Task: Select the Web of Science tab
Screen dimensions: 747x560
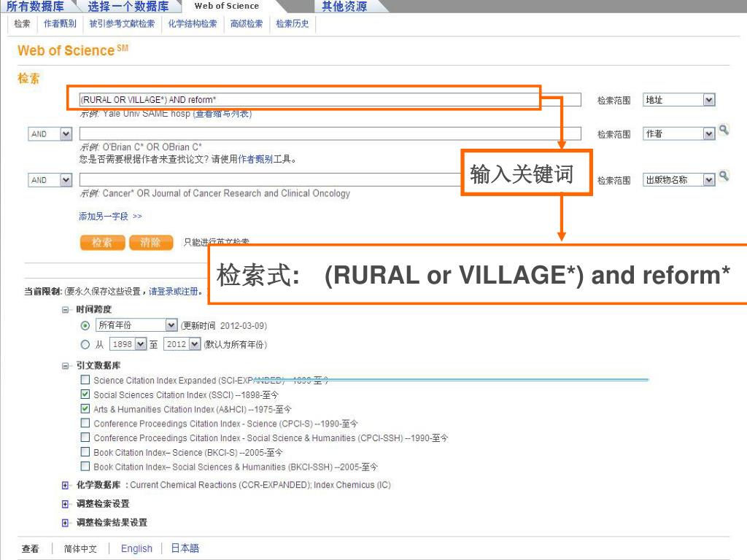Action: [227, 6]
